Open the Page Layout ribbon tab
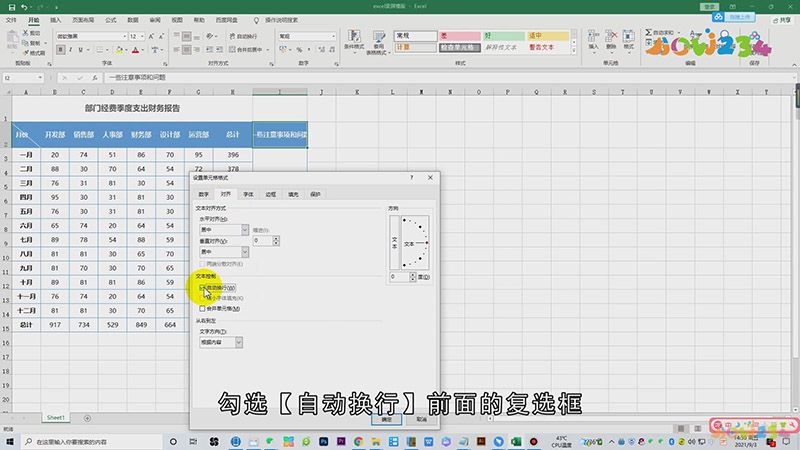The height and width of the screenshot is (450, 800). (83, 20)
